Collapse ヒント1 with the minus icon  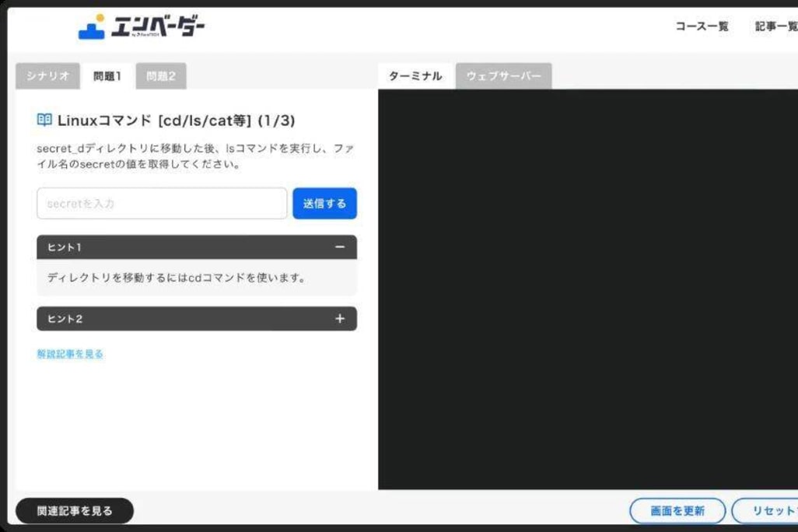[x=340, y=247]
